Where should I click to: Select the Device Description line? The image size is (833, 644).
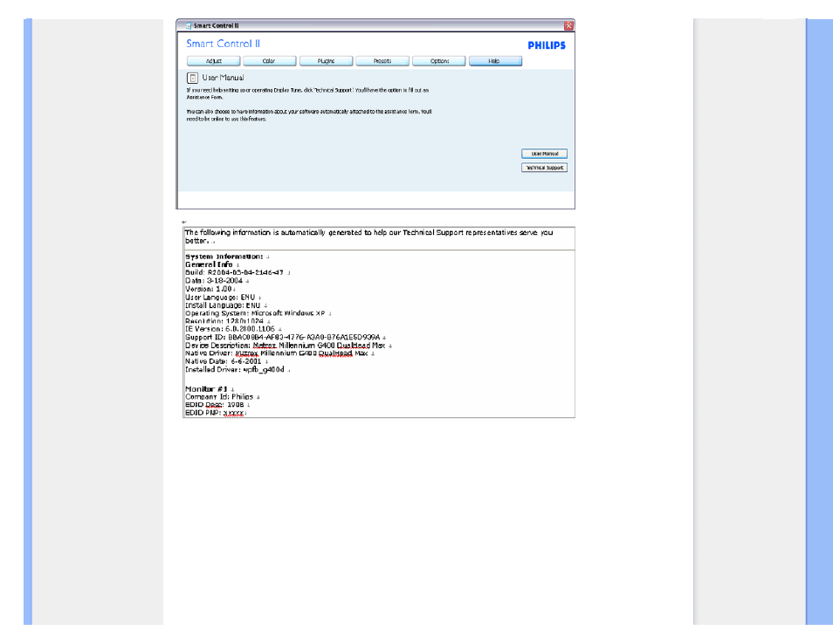pyautogui.click(x=286, y=346)
